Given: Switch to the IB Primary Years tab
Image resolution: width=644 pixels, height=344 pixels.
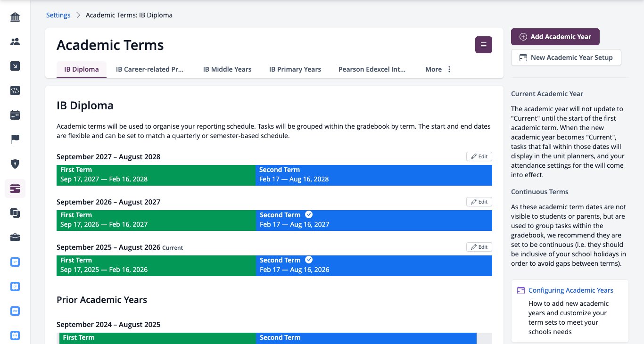Looking at the screenshot, I should point(295,69).
